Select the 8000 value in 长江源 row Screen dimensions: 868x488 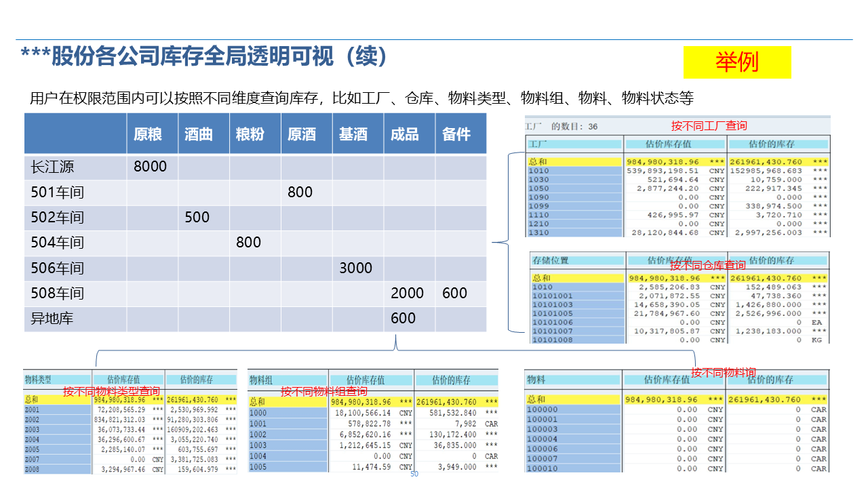point(150,167)
